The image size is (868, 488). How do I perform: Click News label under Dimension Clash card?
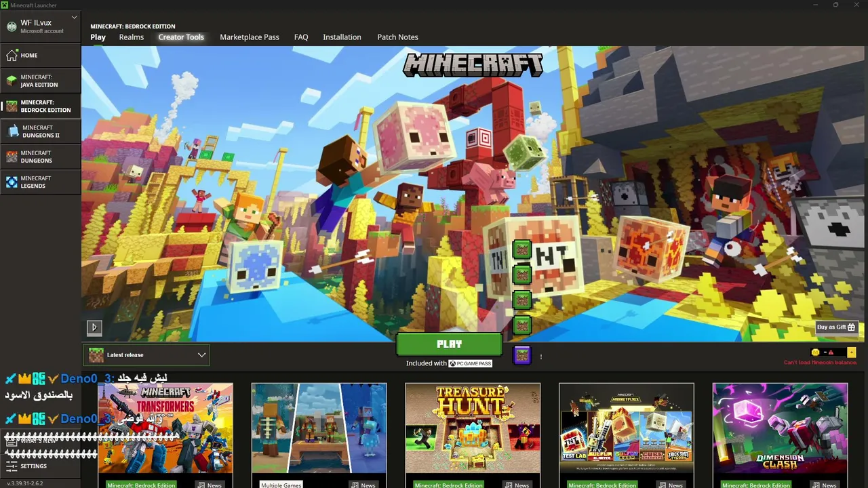coord(824,485)
